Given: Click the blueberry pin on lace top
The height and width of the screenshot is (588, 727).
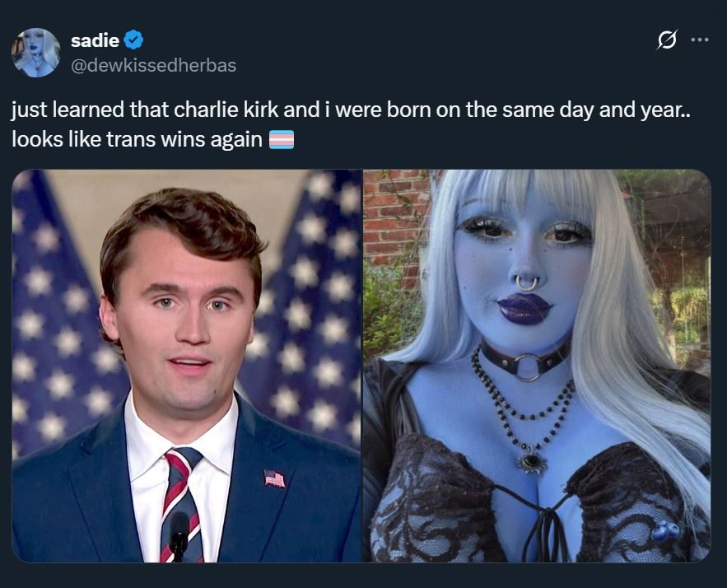Looking at the screenshot, I should [x=665, y=530].
